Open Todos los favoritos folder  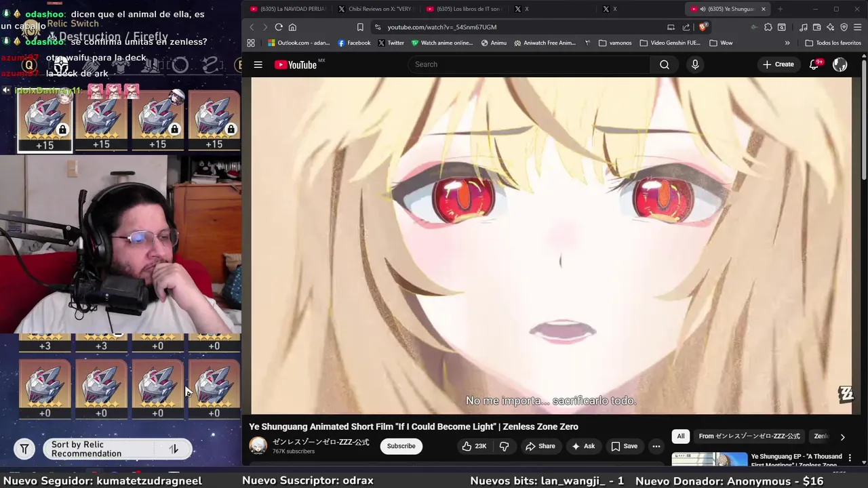[833, 43]
